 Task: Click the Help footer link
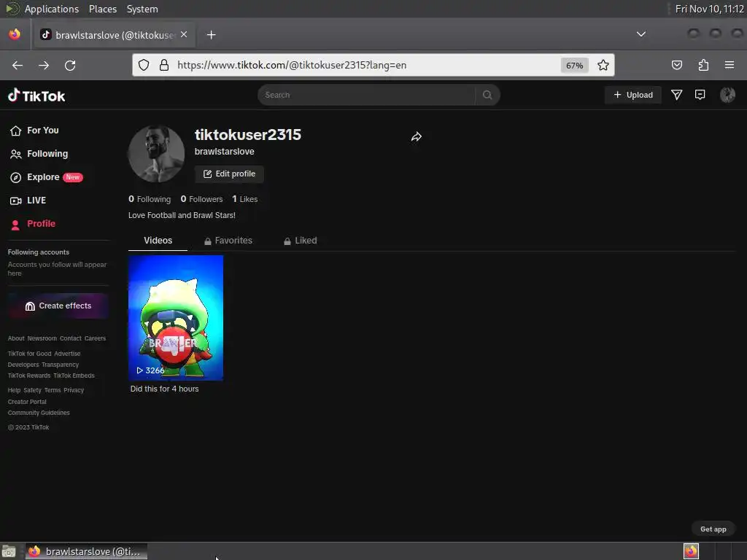[x=15, y=391]
